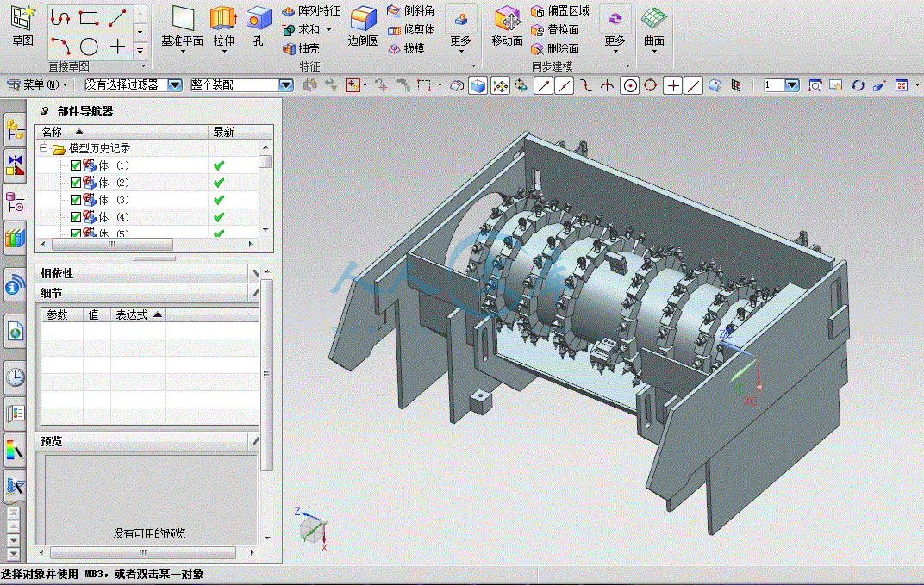Select the profile curve sketch tool
The width and height of the screenshot is (924, 585).
click(x=60, y=18)
